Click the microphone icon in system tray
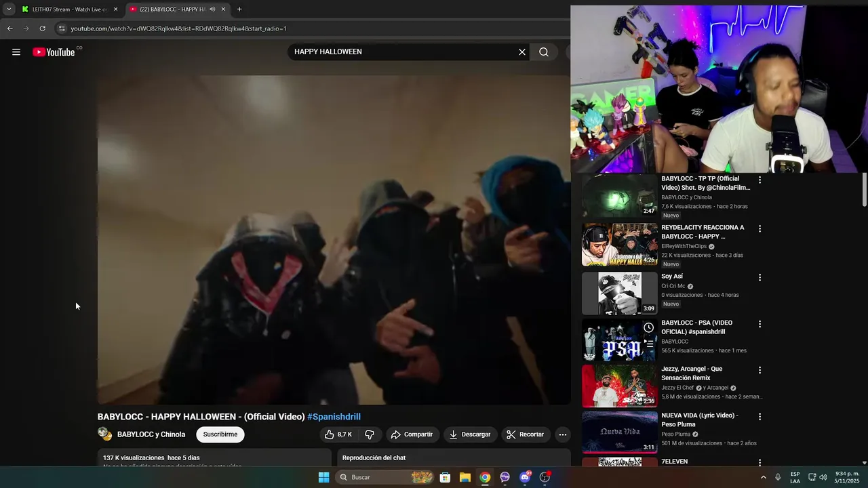The image size is (868, 488). click(778, 477)
